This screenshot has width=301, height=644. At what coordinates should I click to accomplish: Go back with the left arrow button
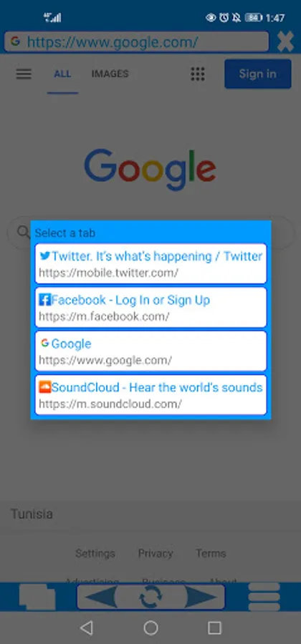pyautogui.click(x=100, y=597)
